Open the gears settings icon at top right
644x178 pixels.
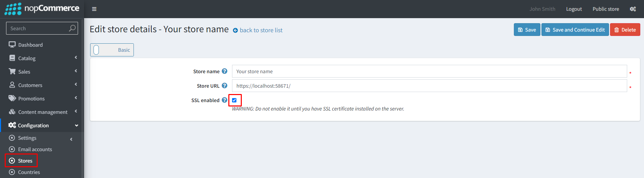(x=633, y=9)
